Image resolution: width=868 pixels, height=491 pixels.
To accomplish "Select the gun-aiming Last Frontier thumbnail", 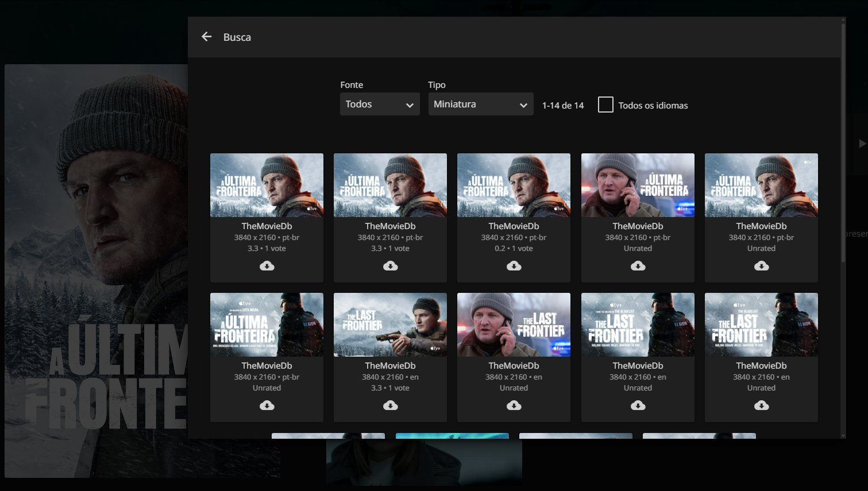I will click(x=390, y=324).
